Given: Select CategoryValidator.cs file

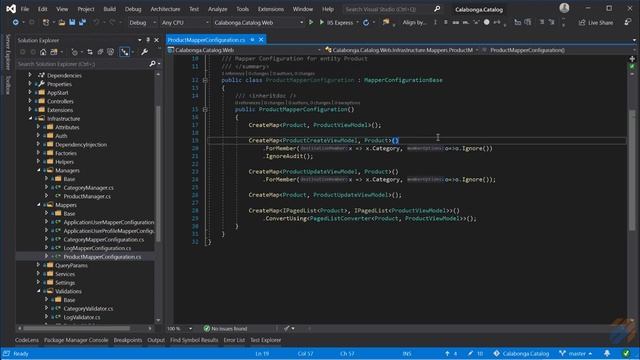Looking at the screenshot, I should pos(88,308).
